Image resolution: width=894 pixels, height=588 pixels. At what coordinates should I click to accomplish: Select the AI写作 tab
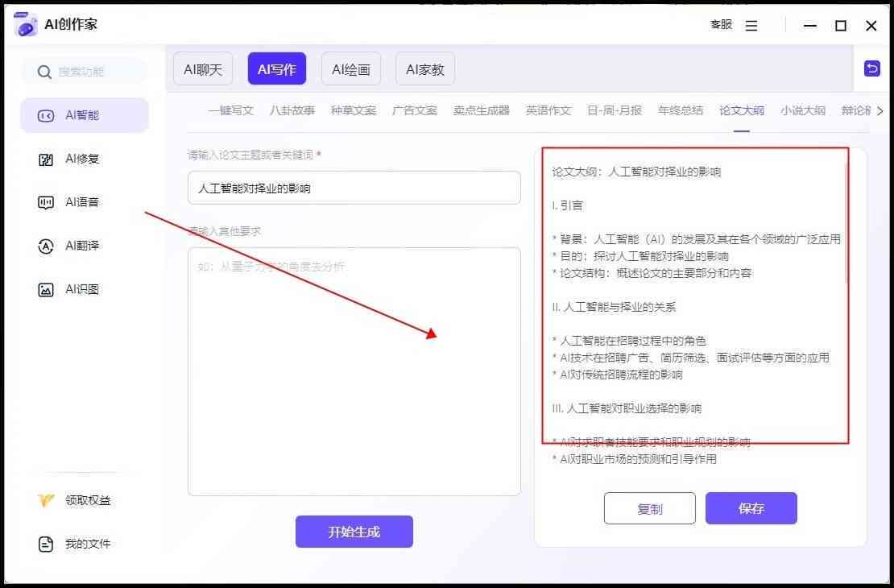277,69
